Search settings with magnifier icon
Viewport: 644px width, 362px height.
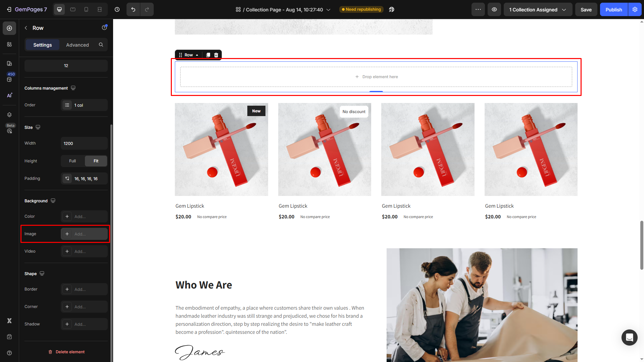point(101,45)
